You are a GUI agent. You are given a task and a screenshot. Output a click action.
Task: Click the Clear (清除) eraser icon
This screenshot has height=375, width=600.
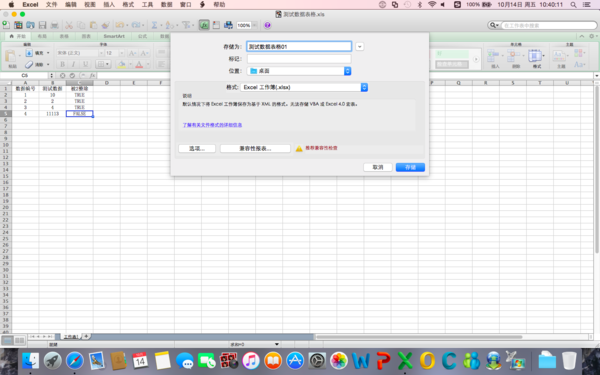(29, 64)
